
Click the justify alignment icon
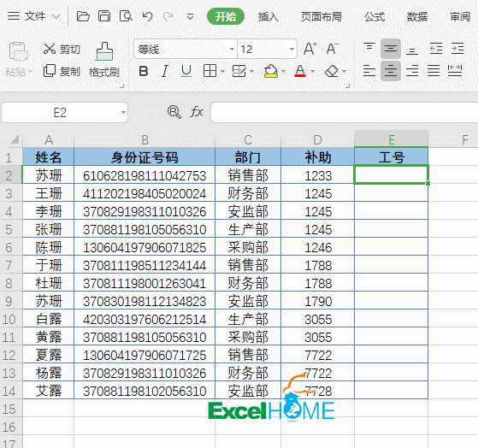(x=434, y=71)
